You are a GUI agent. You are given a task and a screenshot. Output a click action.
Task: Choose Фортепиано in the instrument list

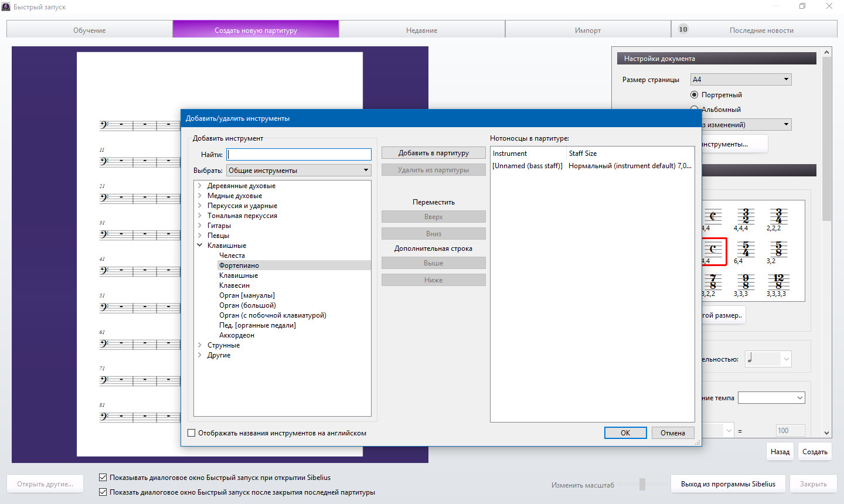coord(239,265)
